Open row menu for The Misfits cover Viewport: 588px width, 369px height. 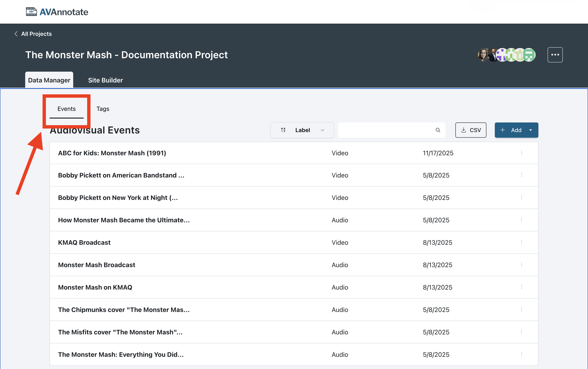click(521, 332)
